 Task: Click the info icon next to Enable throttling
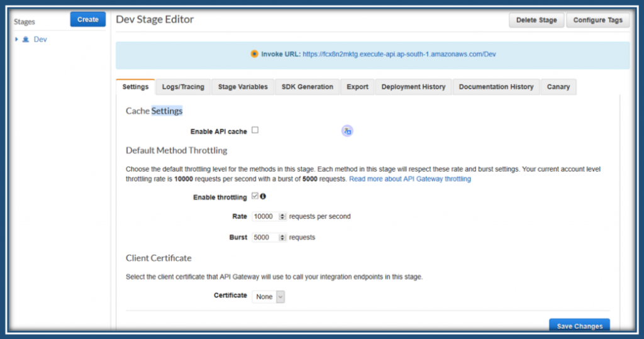pos(262,196)
